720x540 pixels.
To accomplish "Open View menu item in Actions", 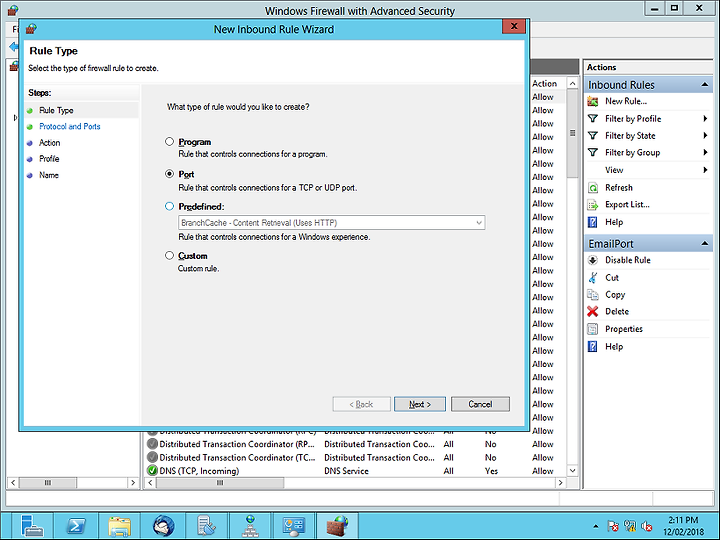I will coord(614,170).
